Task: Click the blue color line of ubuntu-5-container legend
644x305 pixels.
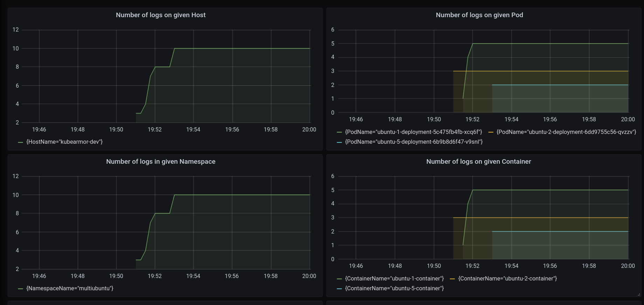Action: point(339,289)
